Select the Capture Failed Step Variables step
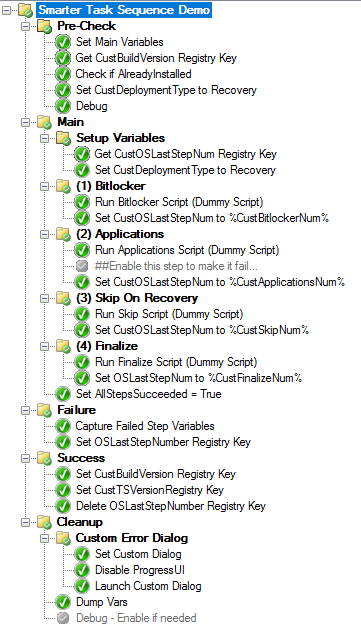This screenshot has width=361, height=639. (x=145, y=426)
